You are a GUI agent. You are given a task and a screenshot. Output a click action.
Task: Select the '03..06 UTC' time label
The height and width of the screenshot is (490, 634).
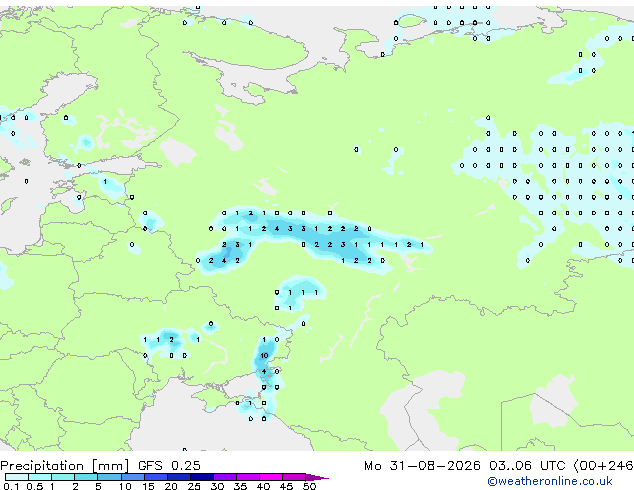coord(527,466)
